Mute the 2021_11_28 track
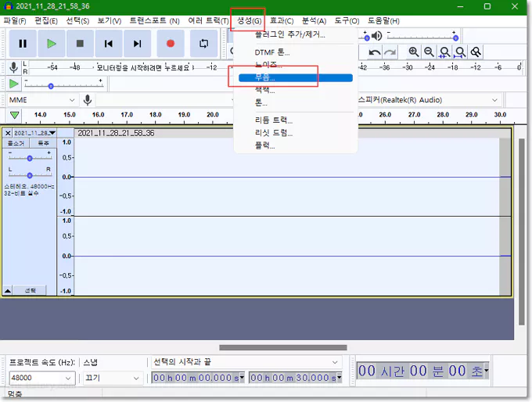 16,143
